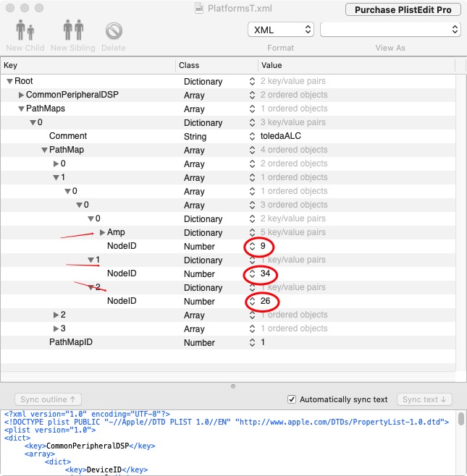Open the View As dropdown

[x=390, y=30]
